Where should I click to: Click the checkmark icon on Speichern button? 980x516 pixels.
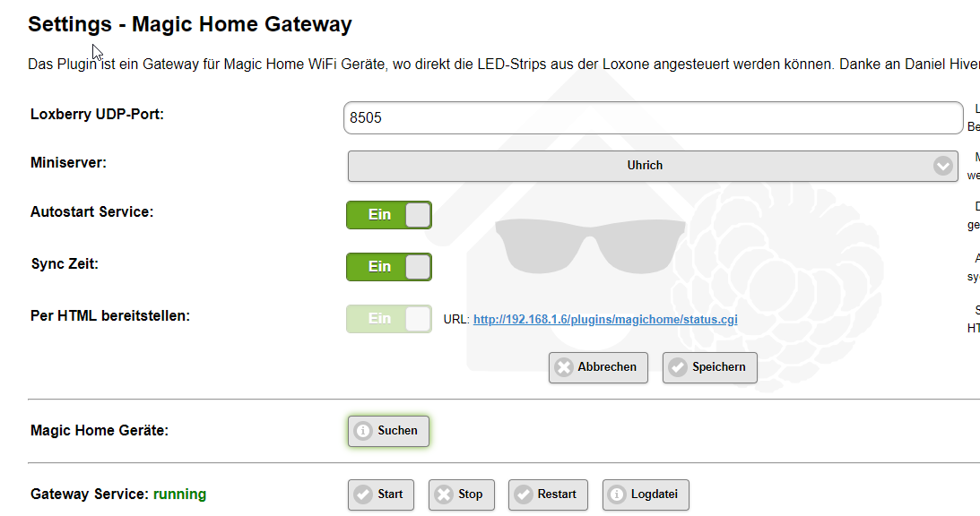point(677,367)
